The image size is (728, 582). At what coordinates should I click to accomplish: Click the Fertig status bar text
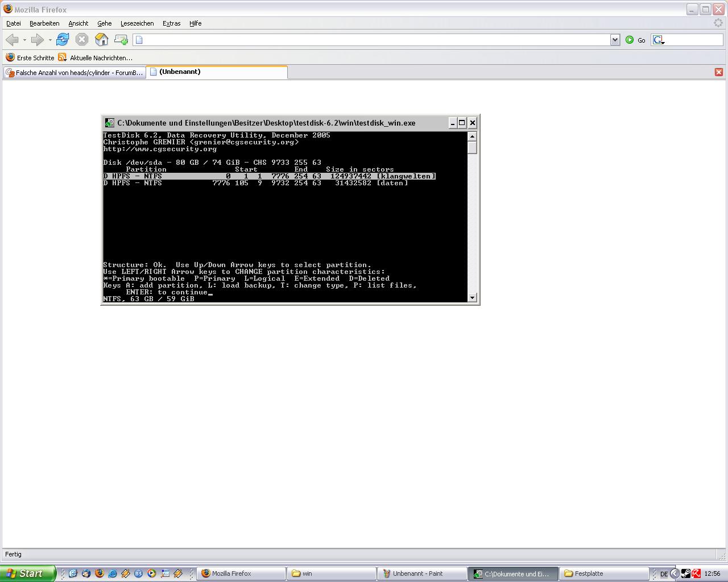pos(13,554)
